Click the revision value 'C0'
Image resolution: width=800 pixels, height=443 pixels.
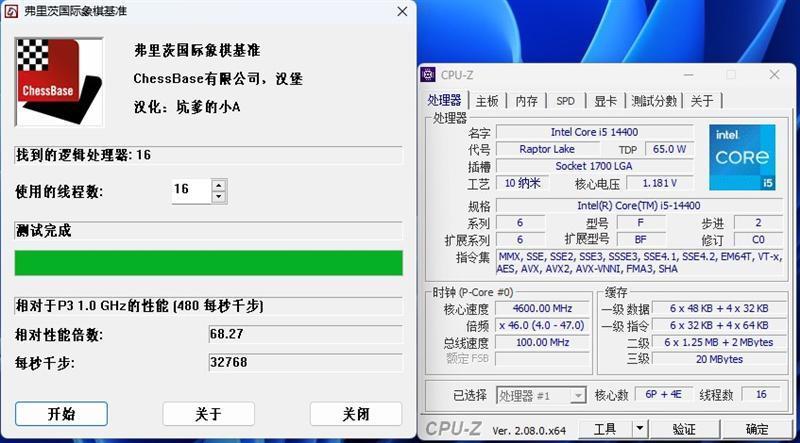758,239
